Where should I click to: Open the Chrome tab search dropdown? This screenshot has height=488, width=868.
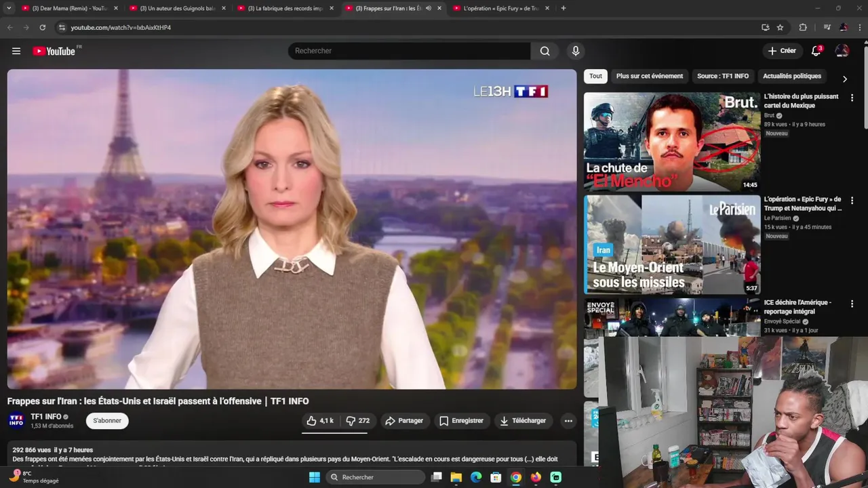[x=9, y=8]
